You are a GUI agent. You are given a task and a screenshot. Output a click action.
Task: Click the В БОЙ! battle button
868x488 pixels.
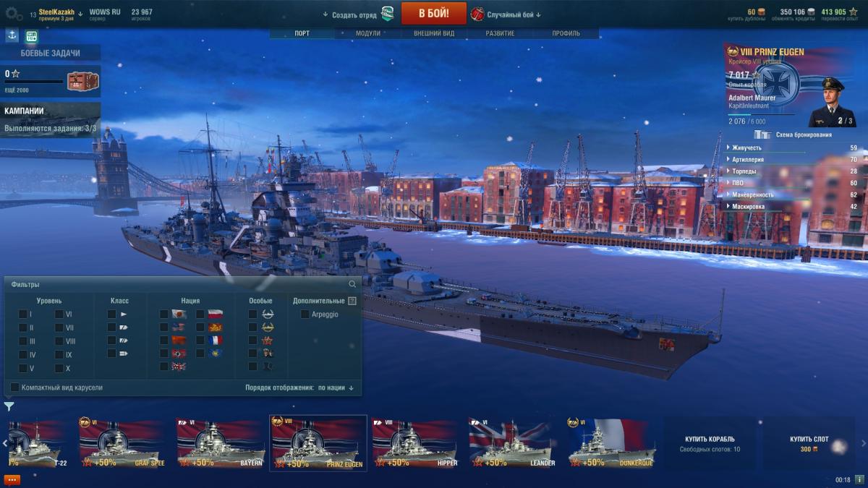click(434, 13)
